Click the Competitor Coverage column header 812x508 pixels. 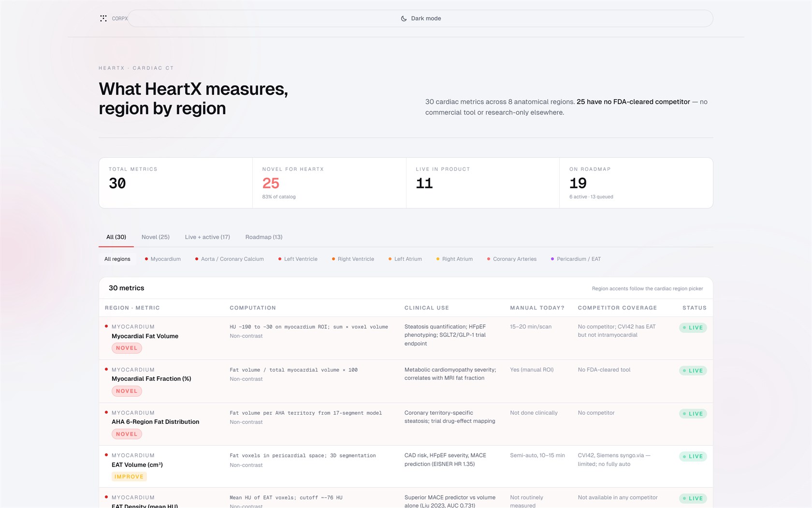617,308
